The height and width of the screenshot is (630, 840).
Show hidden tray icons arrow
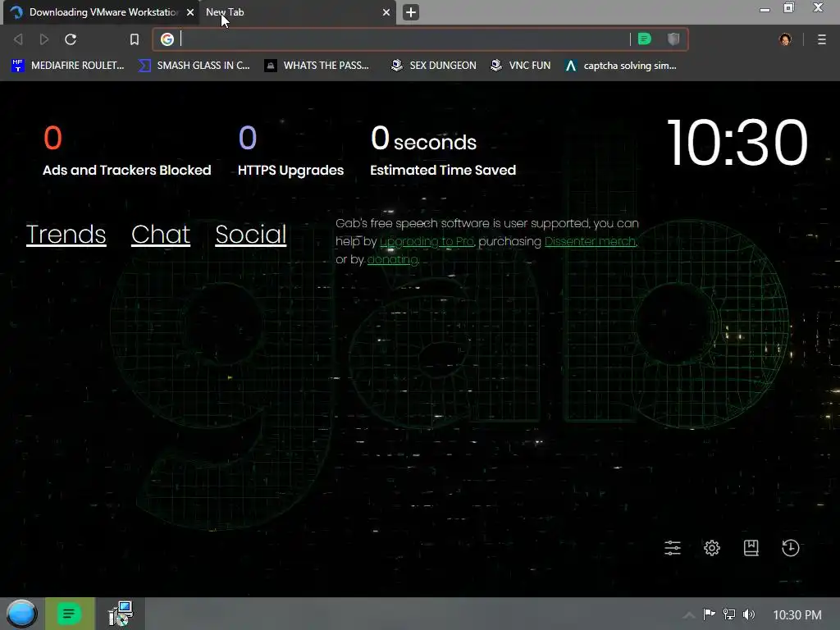[689, 615]
